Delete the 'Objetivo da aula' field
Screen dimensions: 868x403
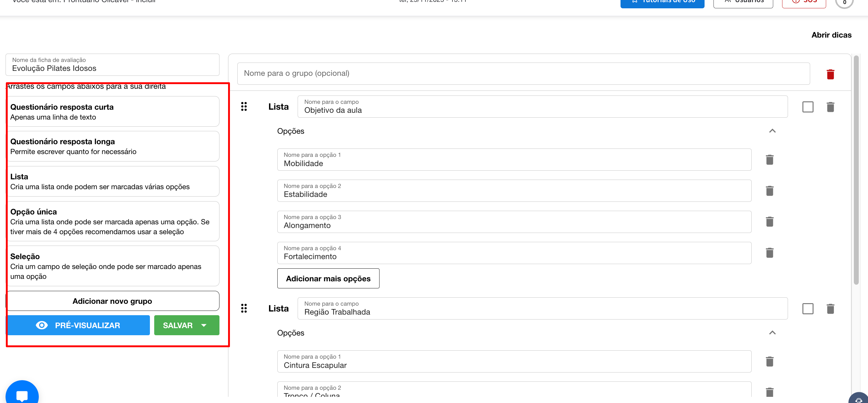click(830, 107)
